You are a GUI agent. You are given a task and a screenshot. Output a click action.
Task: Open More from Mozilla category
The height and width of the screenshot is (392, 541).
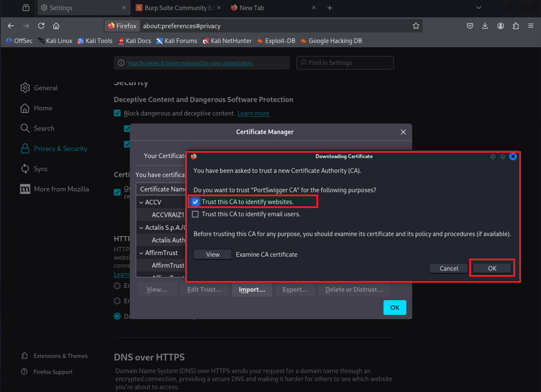[x=55, y=189]
